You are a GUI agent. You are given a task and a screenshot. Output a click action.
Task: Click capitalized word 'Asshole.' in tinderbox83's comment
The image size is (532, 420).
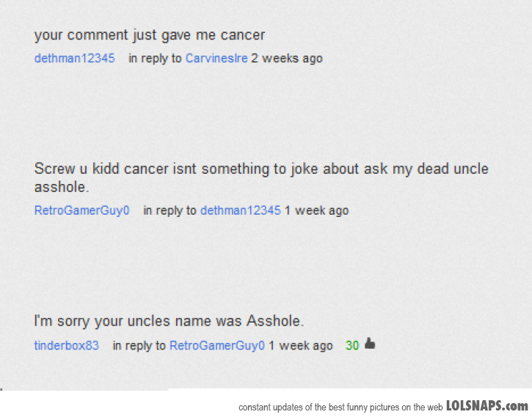pos(275,320)
